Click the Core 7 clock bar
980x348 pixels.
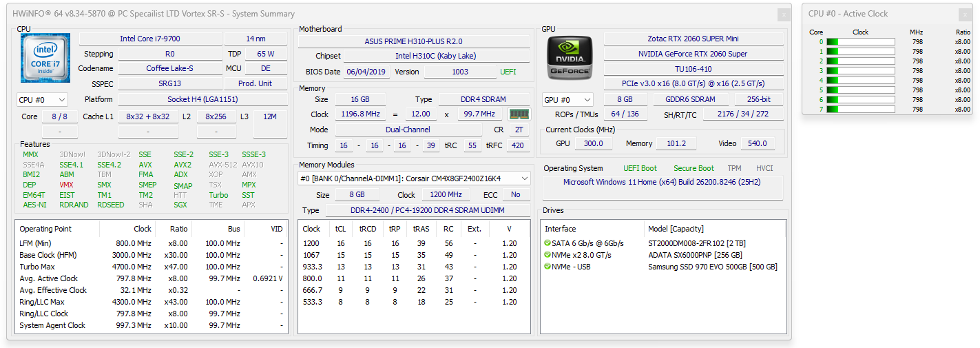click(x=860, y=110)
